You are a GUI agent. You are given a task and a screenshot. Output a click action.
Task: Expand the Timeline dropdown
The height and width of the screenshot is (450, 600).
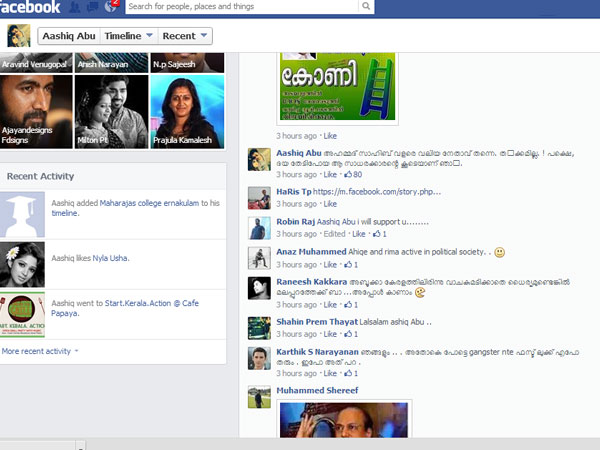coord(128,36)
